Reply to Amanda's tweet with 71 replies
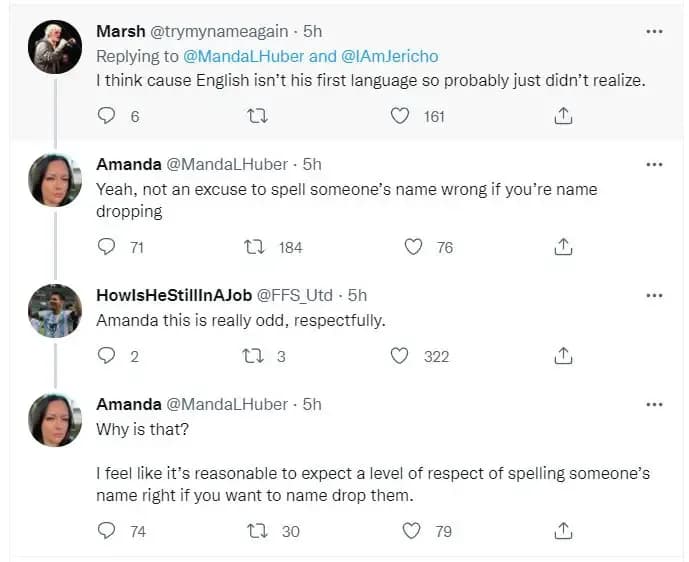 point(107,246)
